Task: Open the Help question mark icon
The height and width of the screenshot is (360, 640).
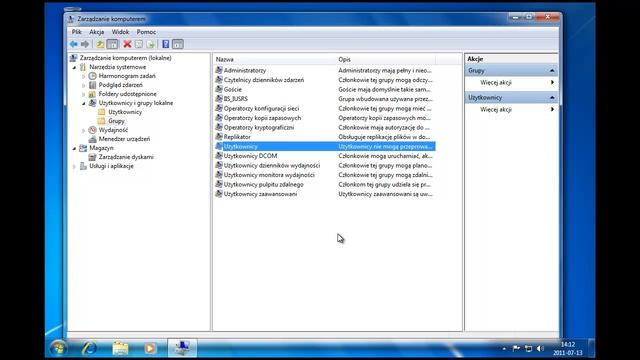Action: point(166,44)
